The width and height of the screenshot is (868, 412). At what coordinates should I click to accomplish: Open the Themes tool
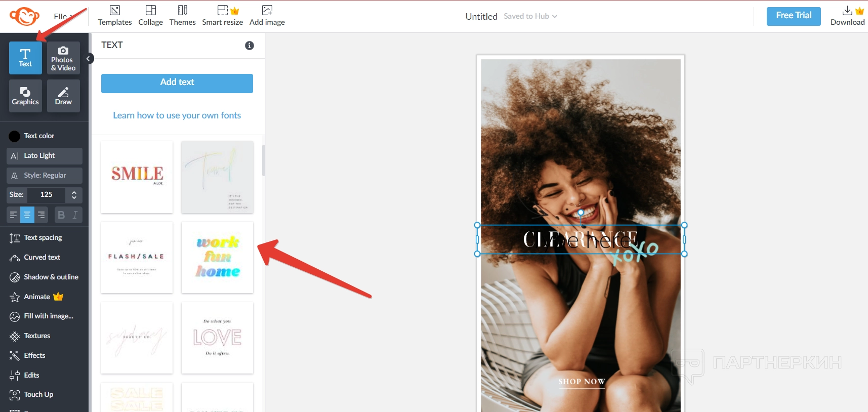tap(183, 16)
